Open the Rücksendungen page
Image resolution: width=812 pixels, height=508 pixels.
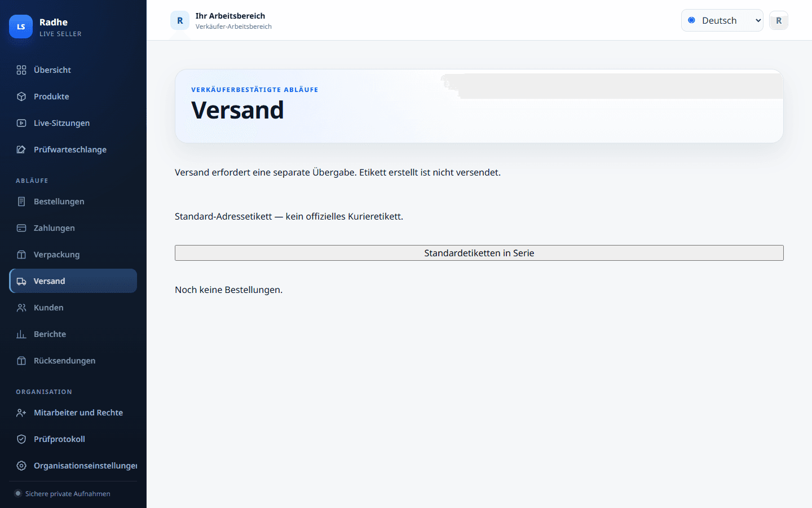tap(73, 361)
